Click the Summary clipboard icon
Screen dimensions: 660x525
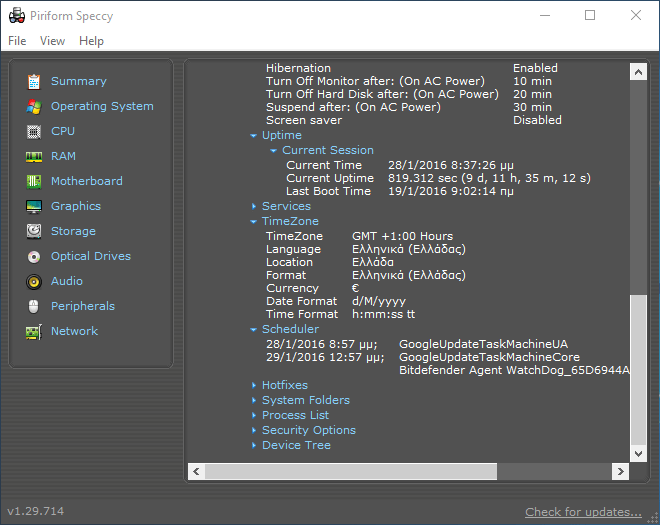tap(34, 82)
